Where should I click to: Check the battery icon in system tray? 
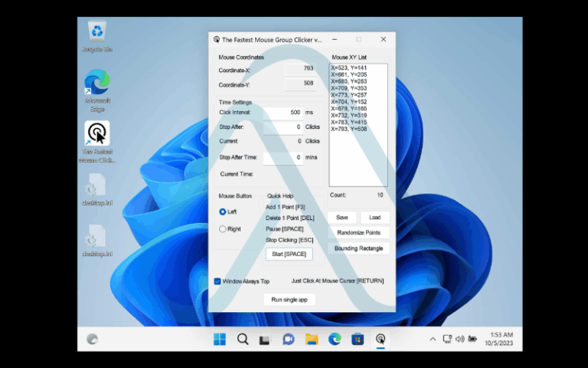pos(472,339)
